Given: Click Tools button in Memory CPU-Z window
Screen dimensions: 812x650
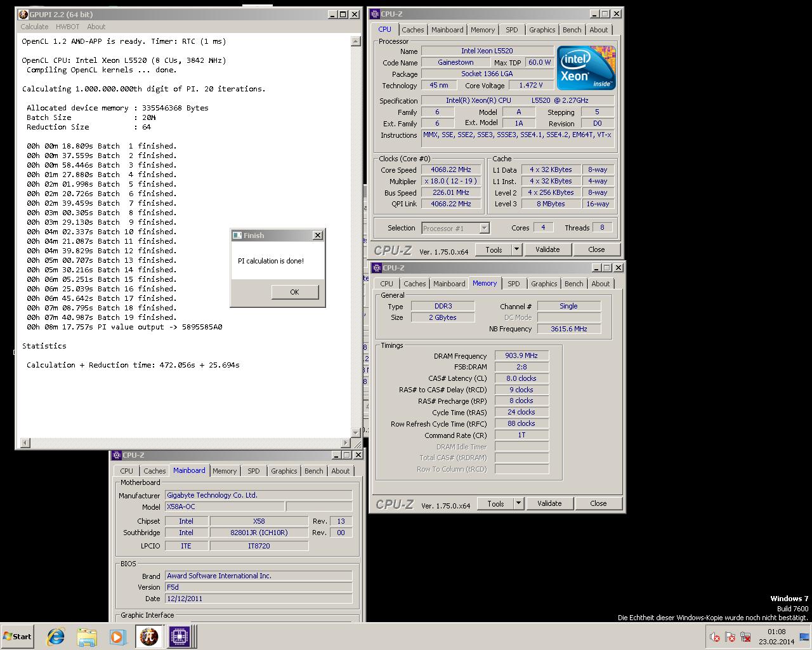Looking at the screenshot, I should pos(495,503).
